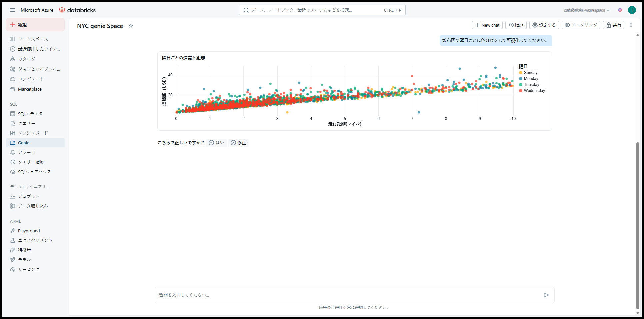Send the question with the arrow icon

click(546, 295)
